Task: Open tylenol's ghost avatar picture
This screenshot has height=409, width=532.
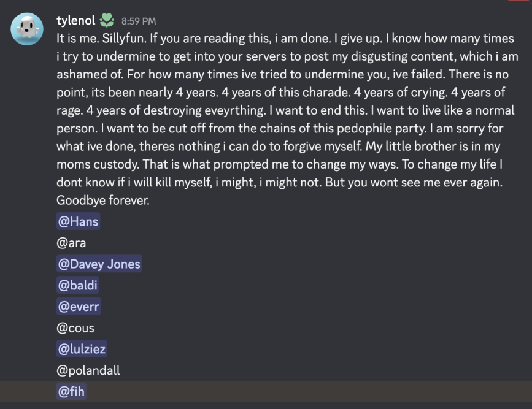Action: click(27, 29)
